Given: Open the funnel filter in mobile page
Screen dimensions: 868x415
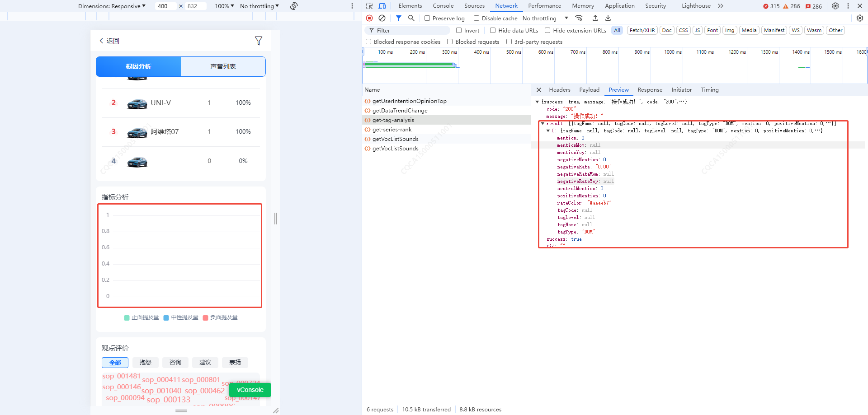Looking at the screenshot, I should [258, 41].
